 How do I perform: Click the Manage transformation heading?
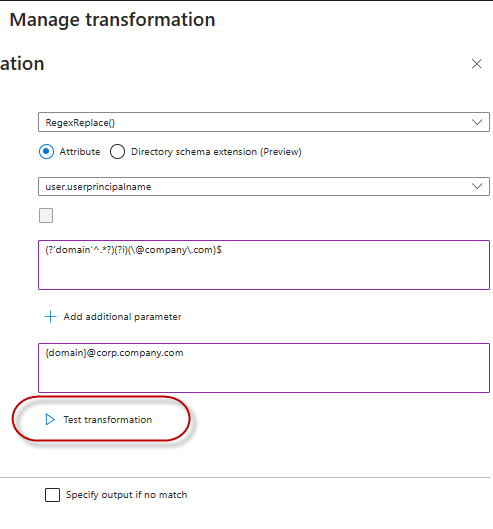click(112, 20)
